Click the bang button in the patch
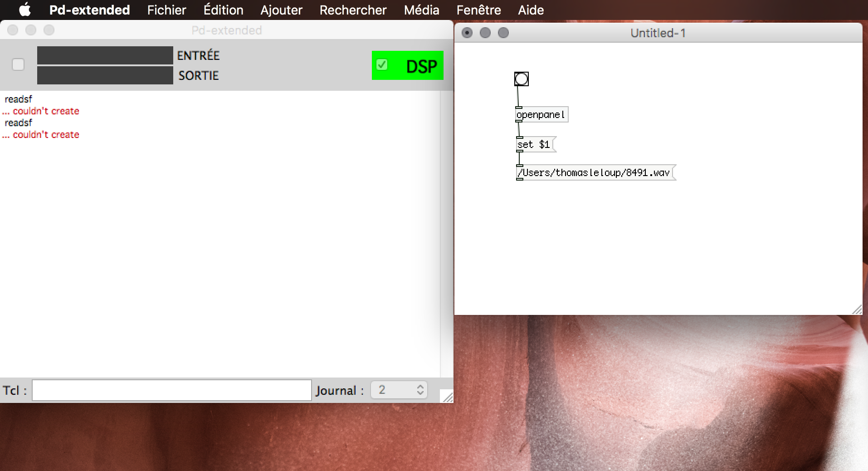 click(x=521, y=79)
